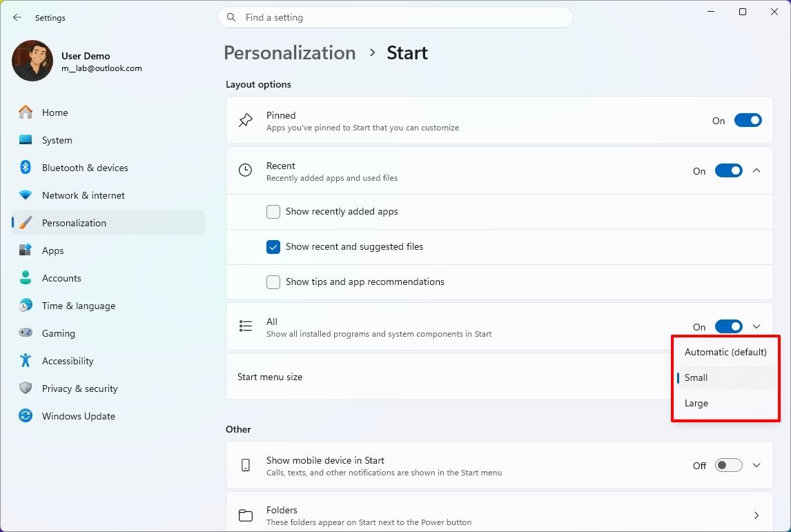Check Show recently added apps

pyautogui.click(x=273, y=211)
